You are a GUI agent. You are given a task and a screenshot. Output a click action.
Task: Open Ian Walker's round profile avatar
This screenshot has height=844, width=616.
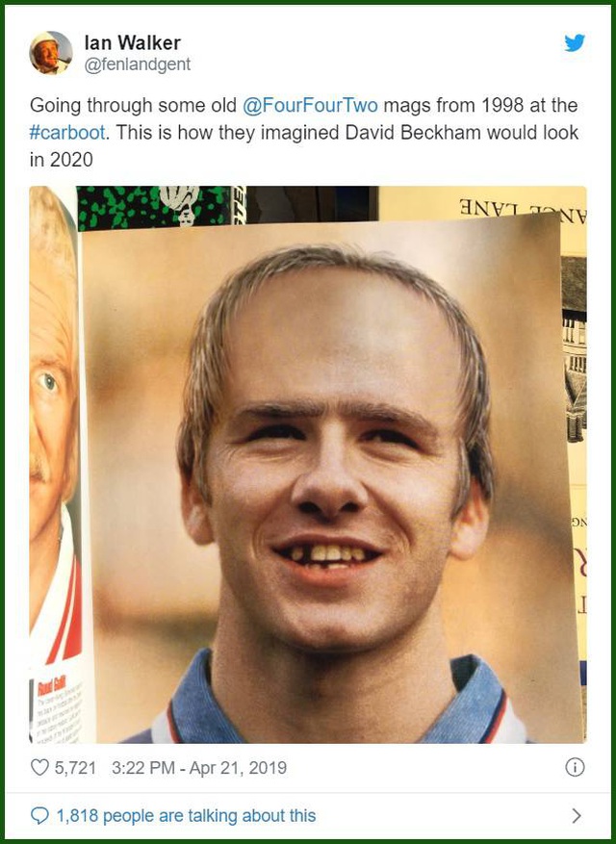point(51,52)
